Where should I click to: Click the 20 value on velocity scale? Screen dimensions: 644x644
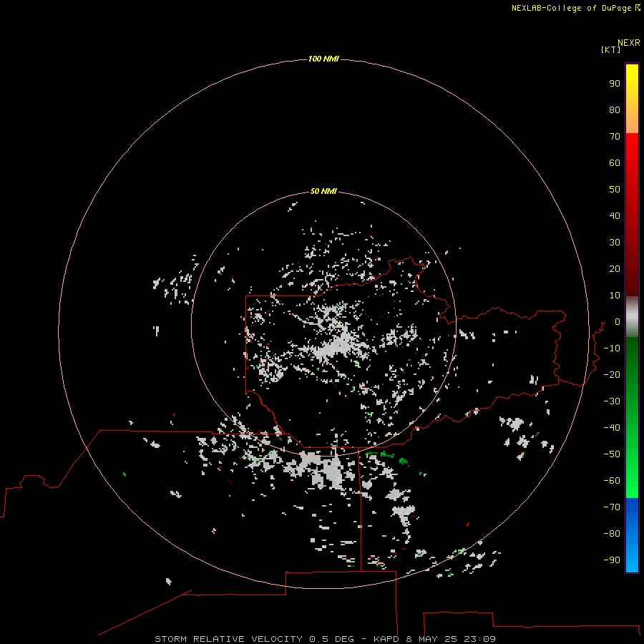[x=615, y=268]
